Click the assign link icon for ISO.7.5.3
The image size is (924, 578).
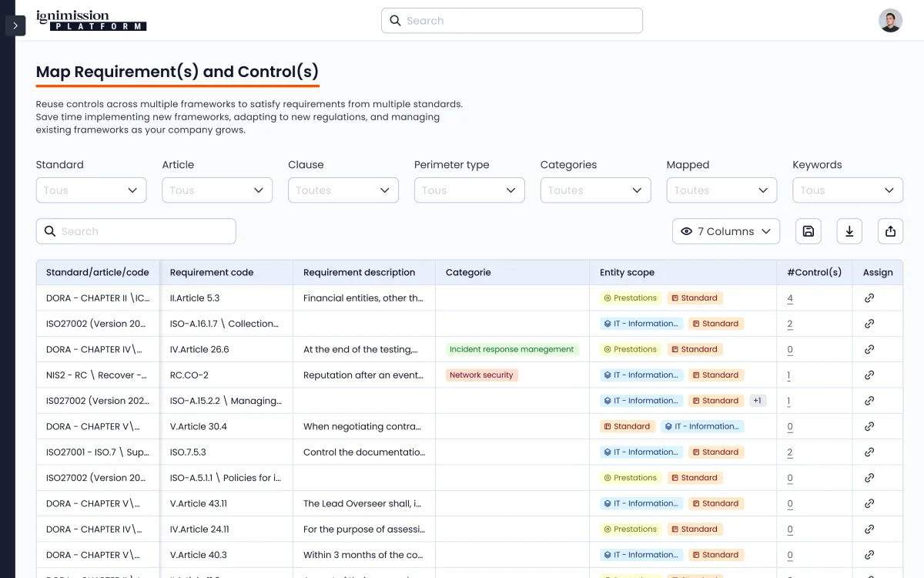[869, 452]
